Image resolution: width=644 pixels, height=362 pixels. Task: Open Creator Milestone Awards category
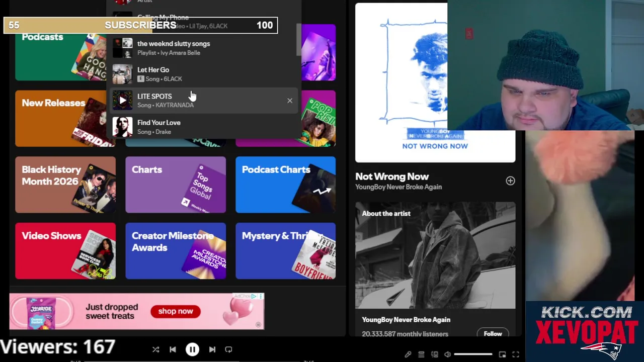176,251
